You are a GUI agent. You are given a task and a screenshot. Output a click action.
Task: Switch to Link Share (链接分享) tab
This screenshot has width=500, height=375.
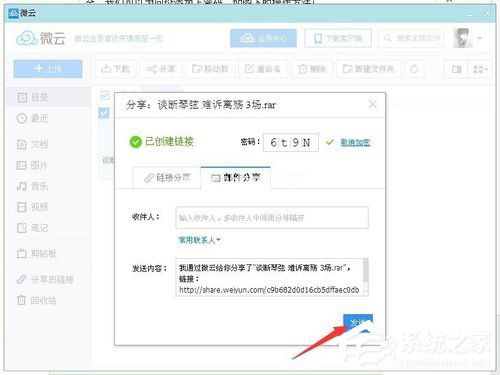click(167, 178)
